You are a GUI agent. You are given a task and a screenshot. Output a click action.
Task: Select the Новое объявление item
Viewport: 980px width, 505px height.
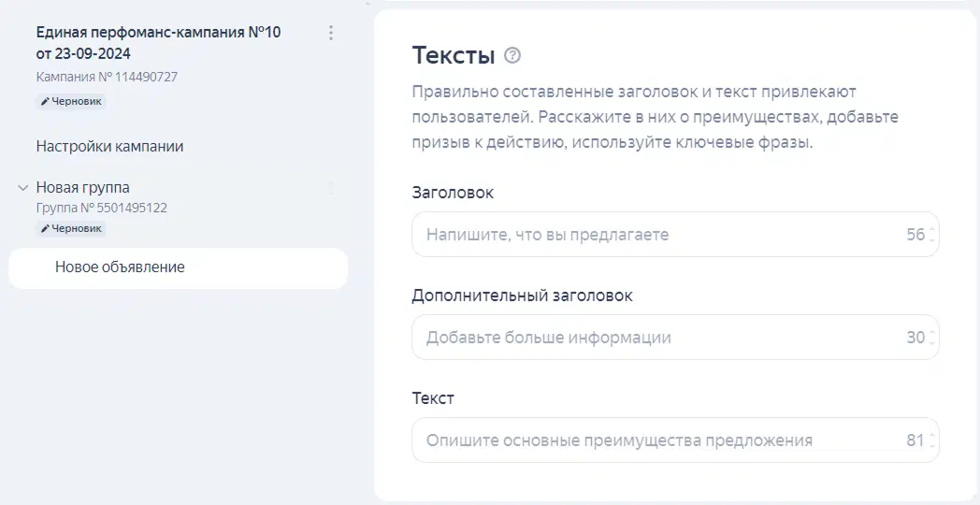coord(178,268)
